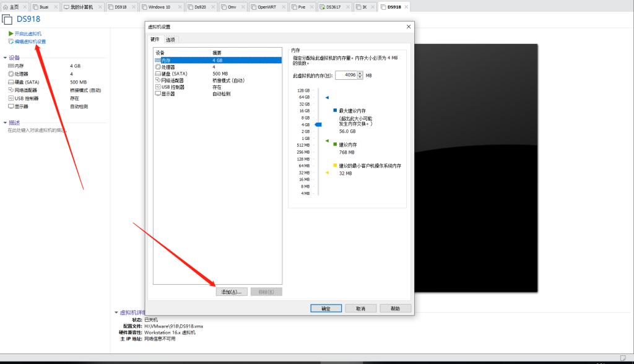Click the settings icon beside 编辑虚拟机设置
Image resolution: width=634 pixels, height=364 pixels.
[11, 41]
